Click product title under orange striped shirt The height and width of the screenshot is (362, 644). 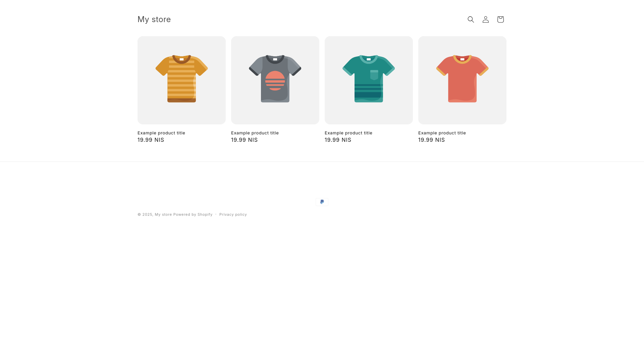coord(161,133)
